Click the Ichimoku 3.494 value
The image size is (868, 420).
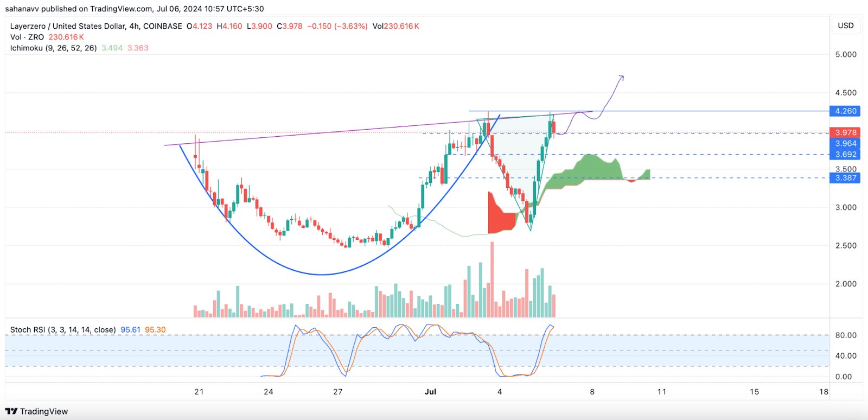click(x=112, y=48)
